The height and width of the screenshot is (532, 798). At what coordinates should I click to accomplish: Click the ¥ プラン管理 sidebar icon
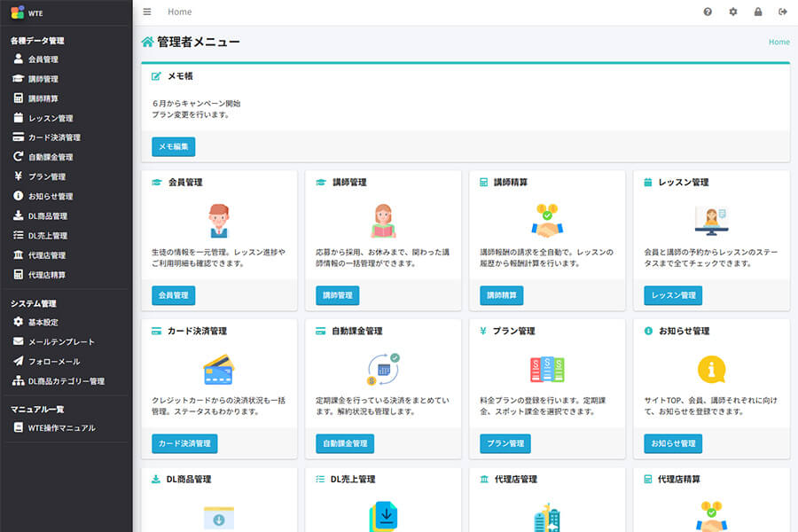click(20, 176)
